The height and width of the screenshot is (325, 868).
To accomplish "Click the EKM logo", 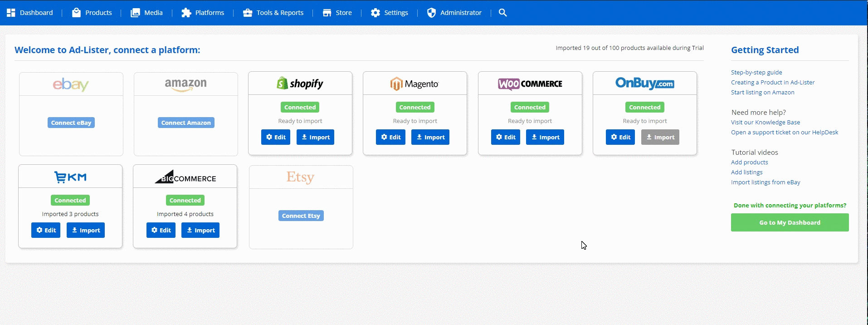I will coord(70,177).
